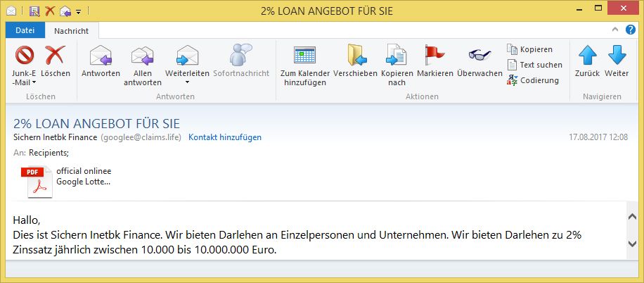The height and width of the screenshot is (283, 644).
Task: Open Text suchen
Action: [534, 65]
